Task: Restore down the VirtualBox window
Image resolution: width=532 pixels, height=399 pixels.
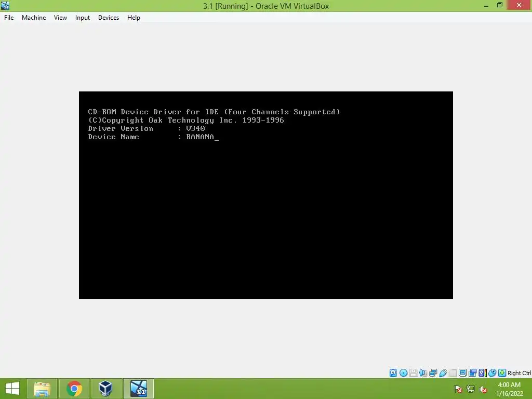Action: (500, 5)
